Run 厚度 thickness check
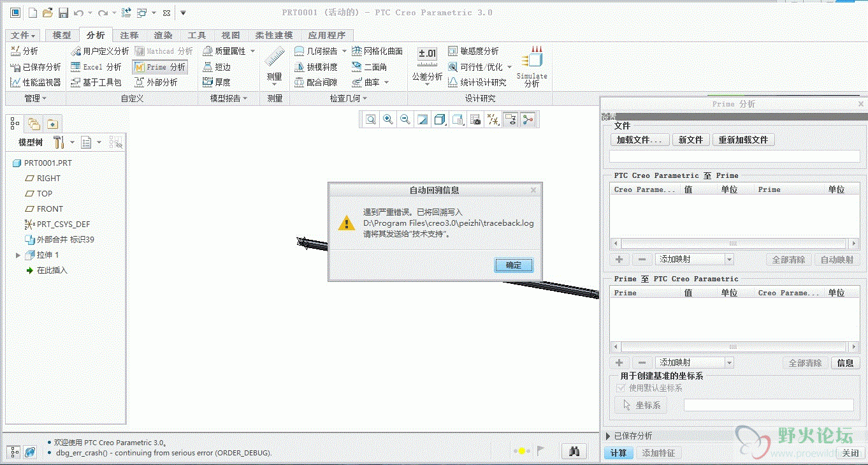This screenshot has height=465, width=868. [x=217, y=82]
